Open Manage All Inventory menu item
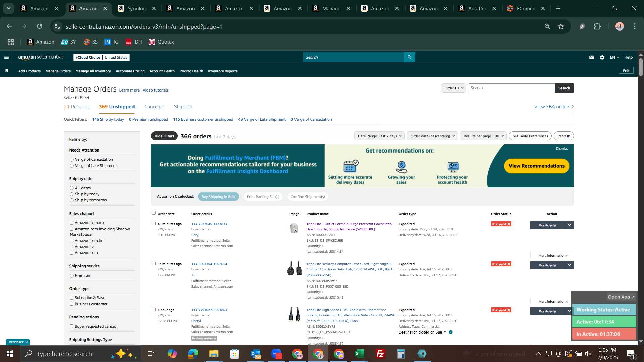 93,71
